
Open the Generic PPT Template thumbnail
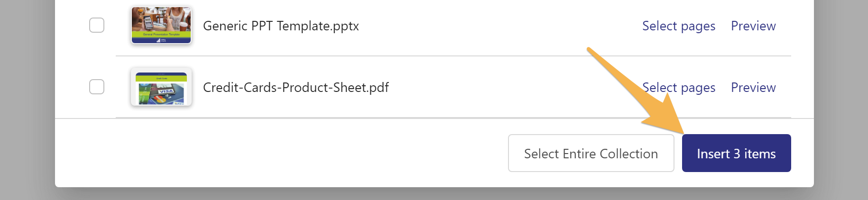(x=161, y=25)
